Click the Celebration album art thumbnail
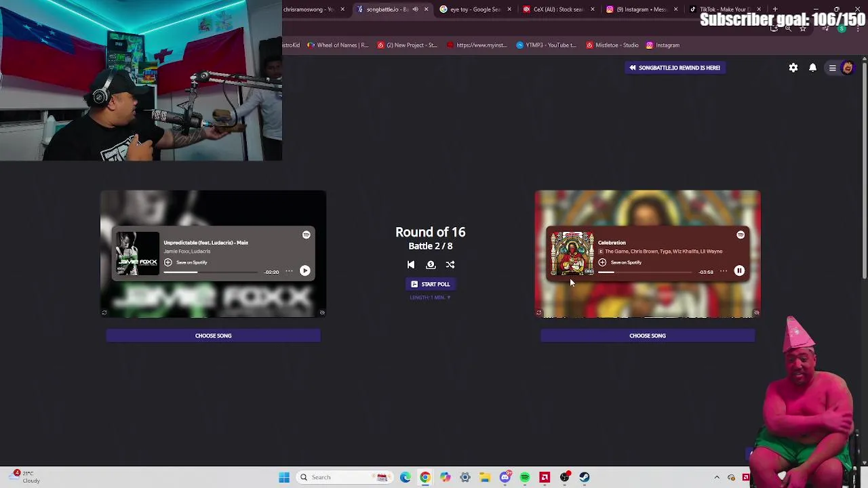The height and width of the screenshot is (488, 868). click(x=572, y=253)
